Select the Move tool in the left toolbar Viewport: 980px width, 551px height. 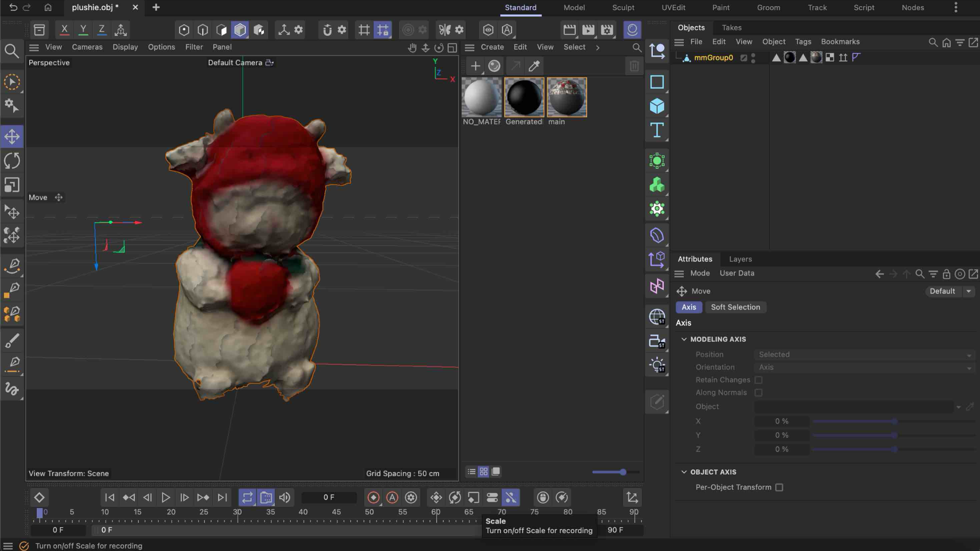[12, 136]
